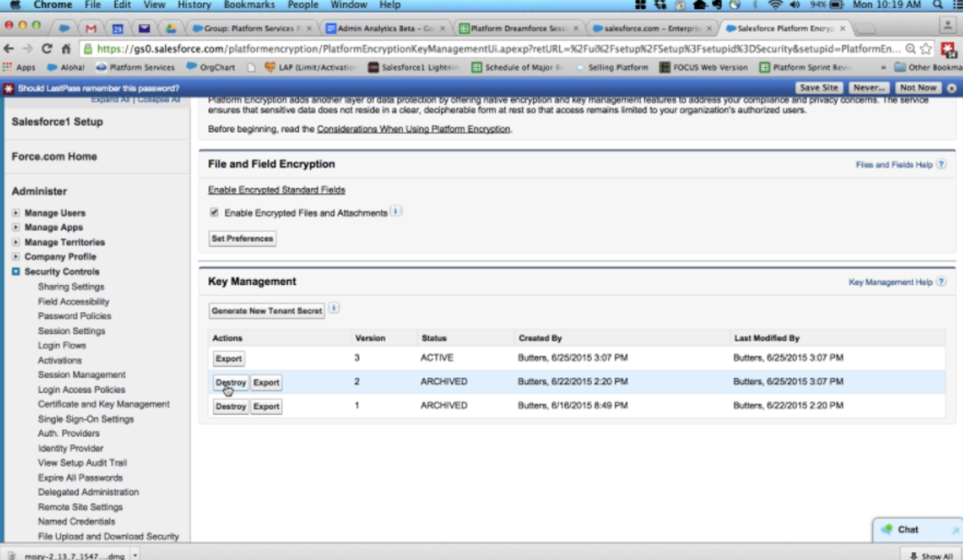Show more bookmarks chevron

click(883, 67)
